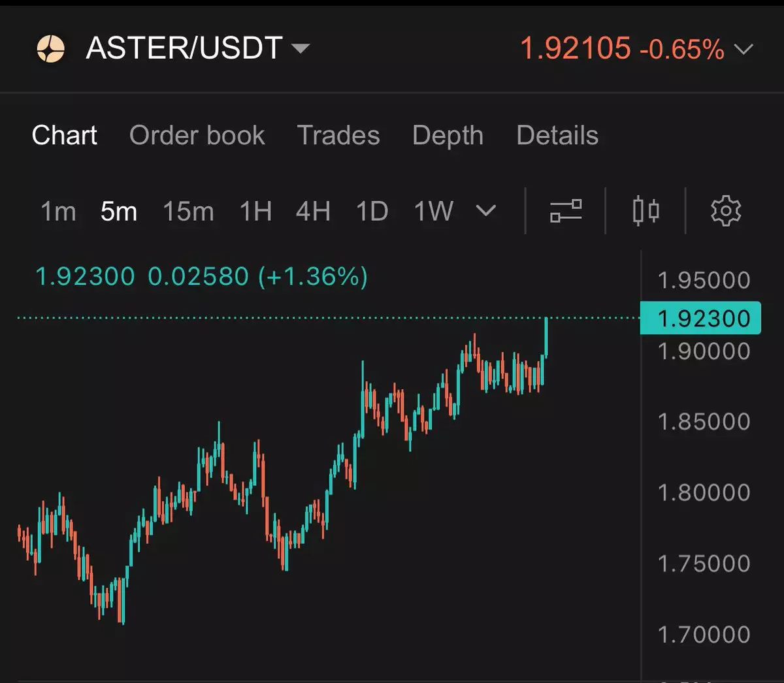The width and height of the screenshot is (784, 683).
Task: Click the current price label 1.92300 on axis
Action: [700, 319]
